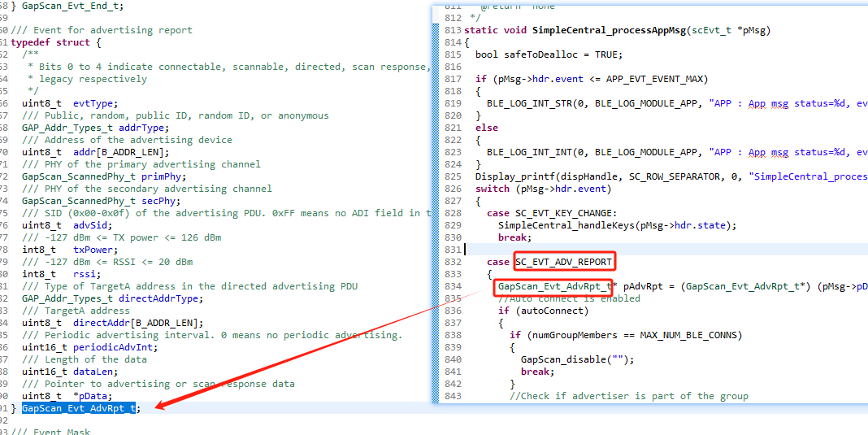
Task: Click the highlighted GapScan_Evt_AdvRpt_t typedef name in left editor
Action: (x=79, y=408)
